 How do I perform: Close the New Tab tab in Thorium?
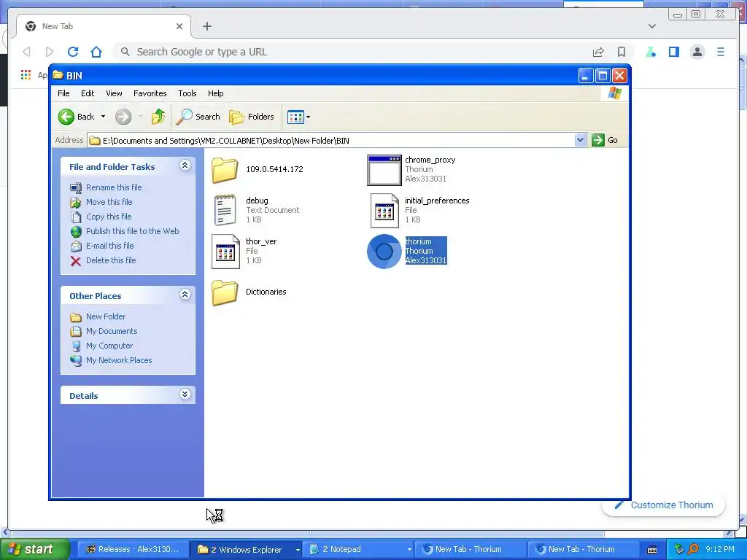click(x=179, y=26)
